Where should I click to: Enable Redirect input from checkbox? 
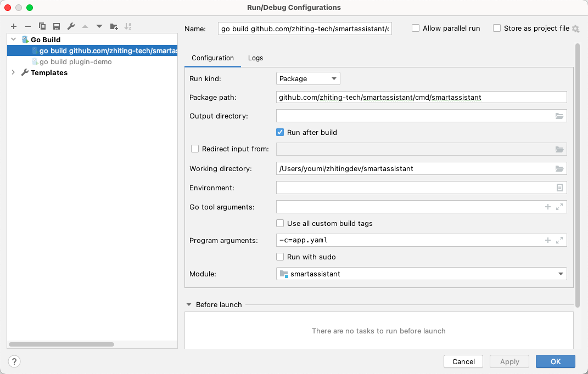click(195, 149)
